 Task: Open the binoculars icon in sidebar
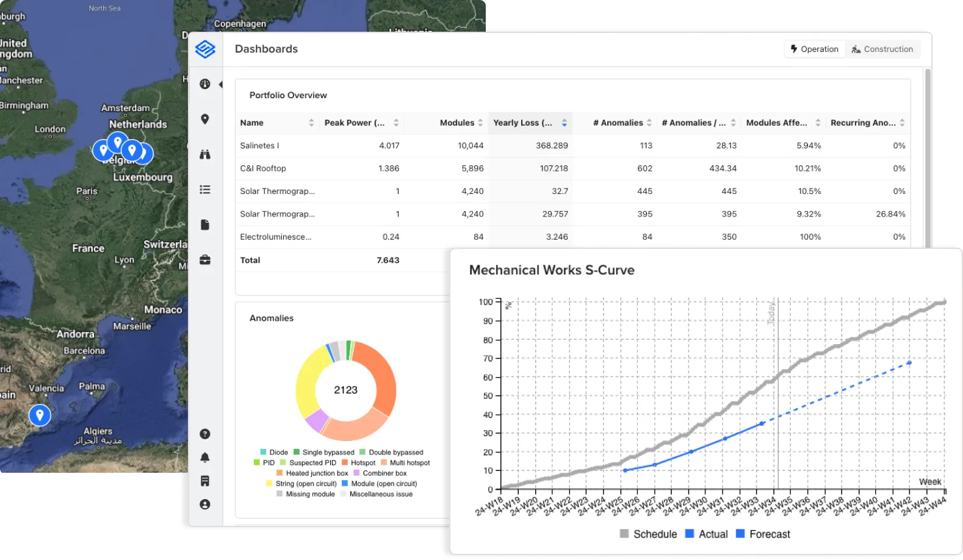point(205,154)
